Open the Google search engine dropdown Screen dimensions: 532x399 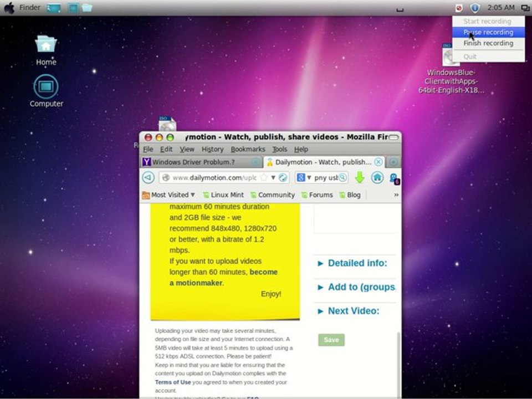click(x=304, y=177)
